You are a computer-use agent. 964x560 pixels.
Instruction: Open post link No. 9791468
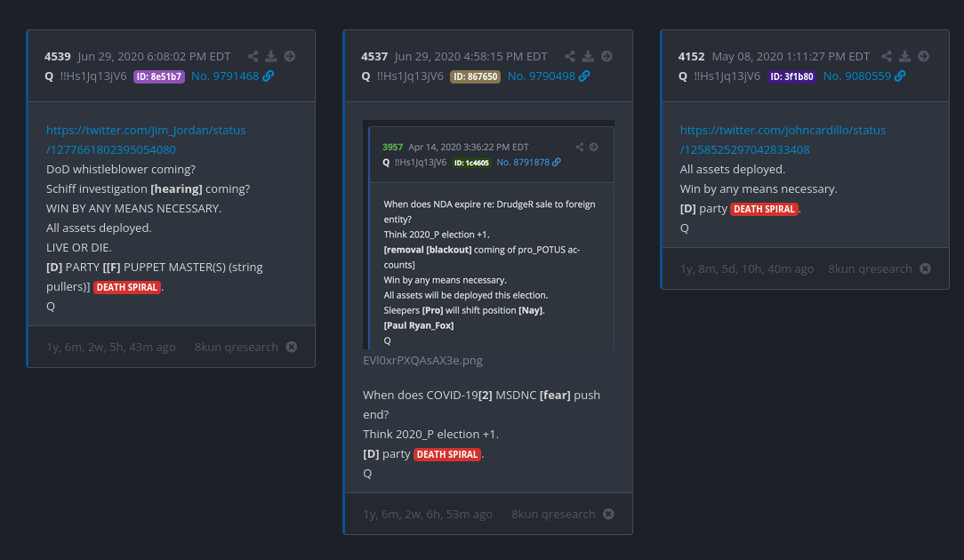tap(225, 76)
